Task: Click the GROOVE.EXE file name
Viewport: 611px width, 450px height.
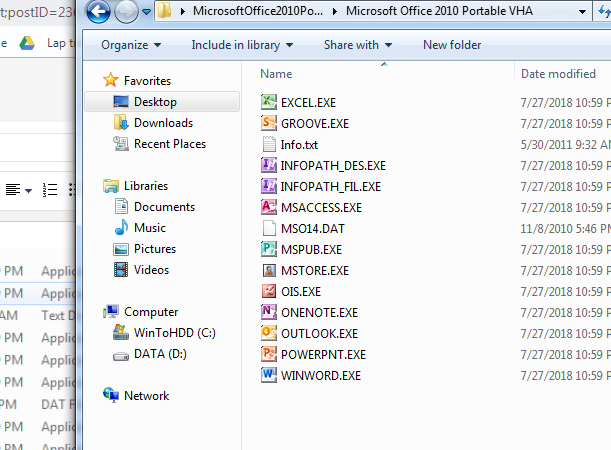Action: pyautogui.click(x=315, y=124)
